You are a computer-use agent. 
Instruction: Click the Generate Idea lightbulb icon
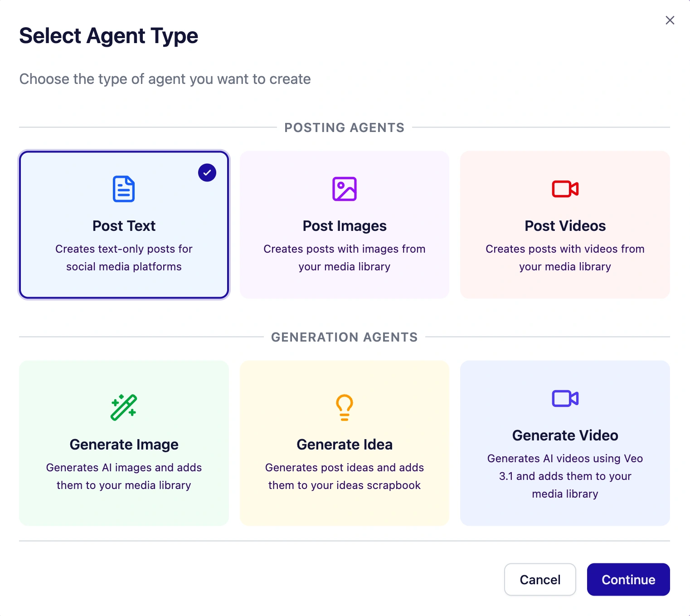(345, 407)
